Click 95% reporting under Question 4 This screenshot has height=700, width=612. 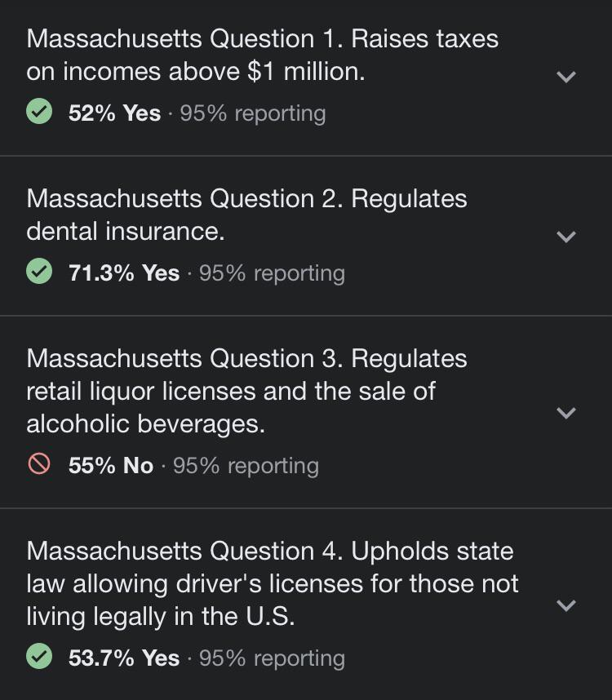pyautogui.click(x=272, y=658)
